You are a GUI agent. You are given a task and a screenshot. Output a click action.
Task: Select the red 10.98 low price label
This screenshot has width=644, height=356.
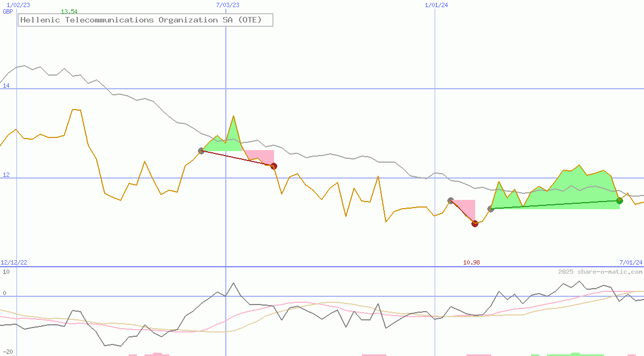tap(471, 262)
